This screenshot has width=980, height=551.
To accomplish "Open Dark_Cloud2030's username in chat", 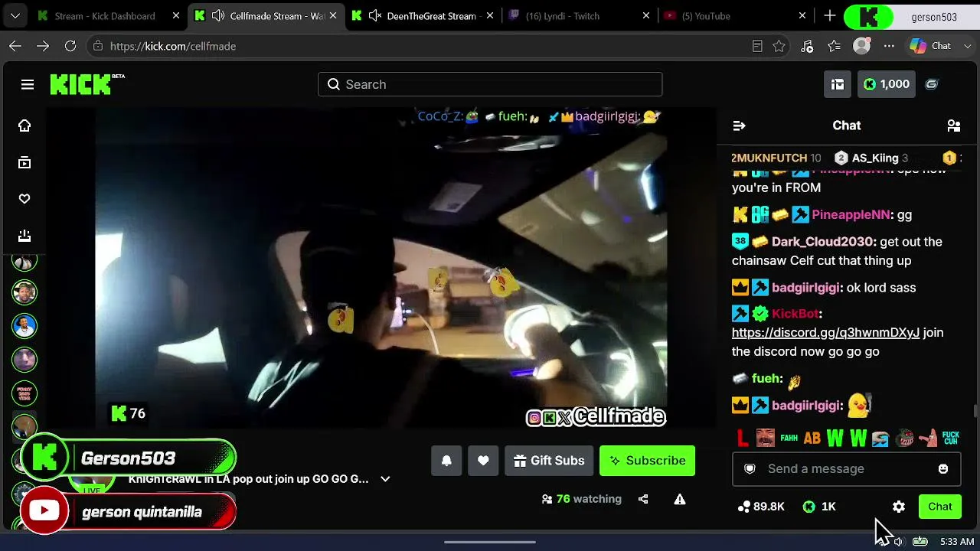I will (x=823, y=242).
